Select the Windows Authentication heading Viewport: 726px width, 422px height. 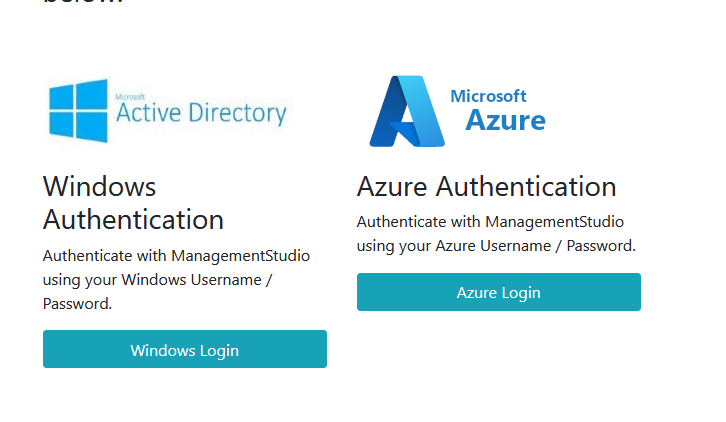(x=133, y=203)
